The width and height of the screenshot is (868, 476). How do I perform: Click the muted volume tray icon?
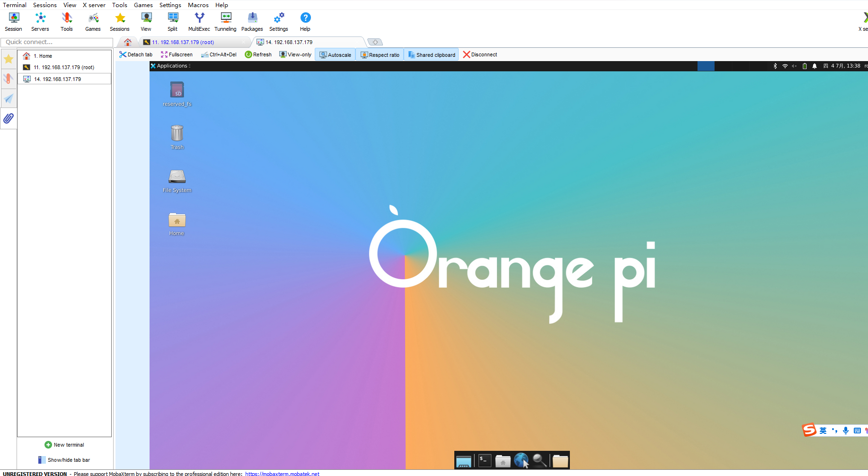pyautogui.click(x=794, y=66)
